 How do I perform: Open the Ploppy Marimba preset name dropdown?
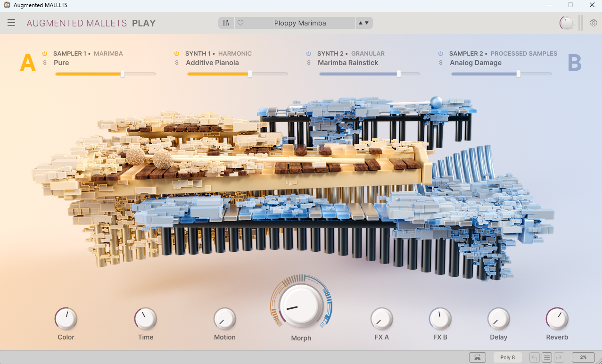click(x=300, y=23)
